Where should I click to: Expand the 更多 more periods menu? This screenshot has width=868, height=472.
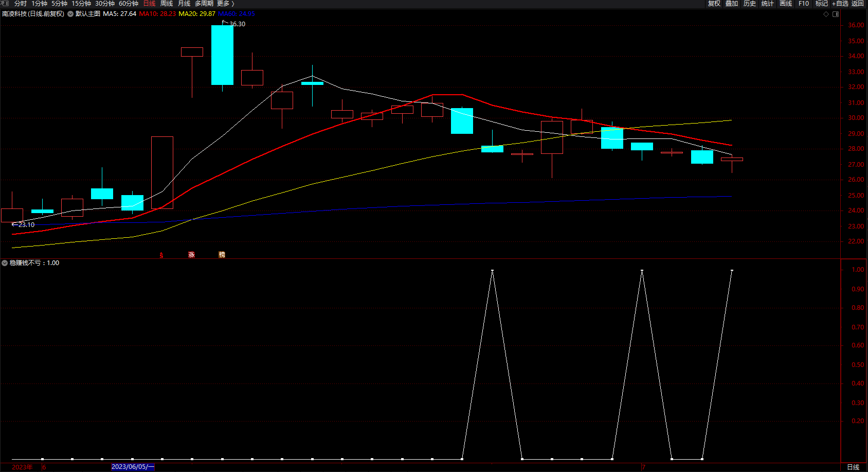pos(225,4)
